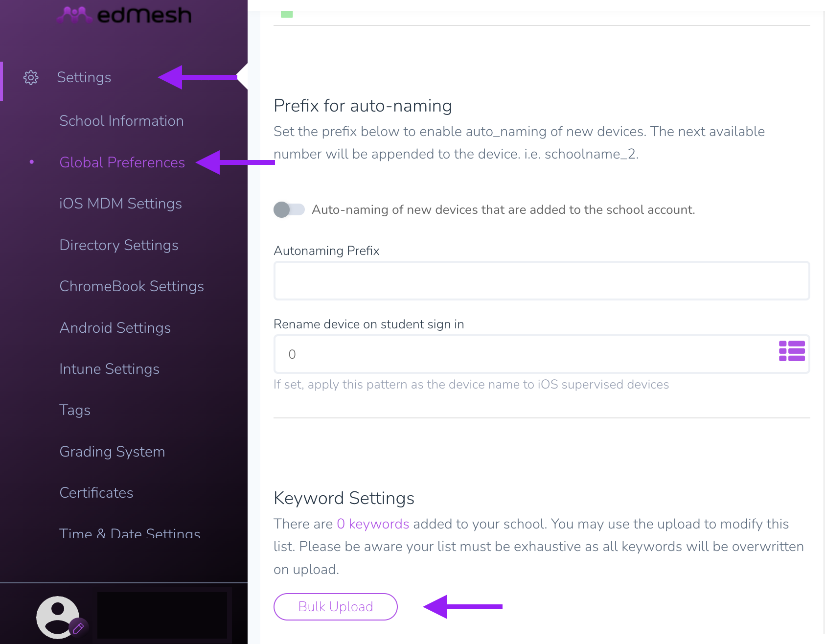Focus the Autonaming Prefix input field
The image size is (825, 644).
(542, 281)
